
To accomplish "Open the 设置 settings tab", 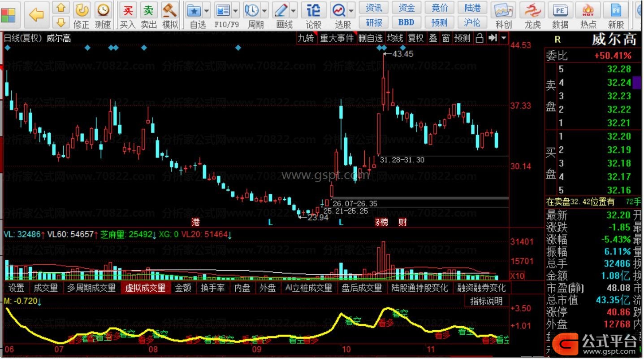I will tap(17, 288).
